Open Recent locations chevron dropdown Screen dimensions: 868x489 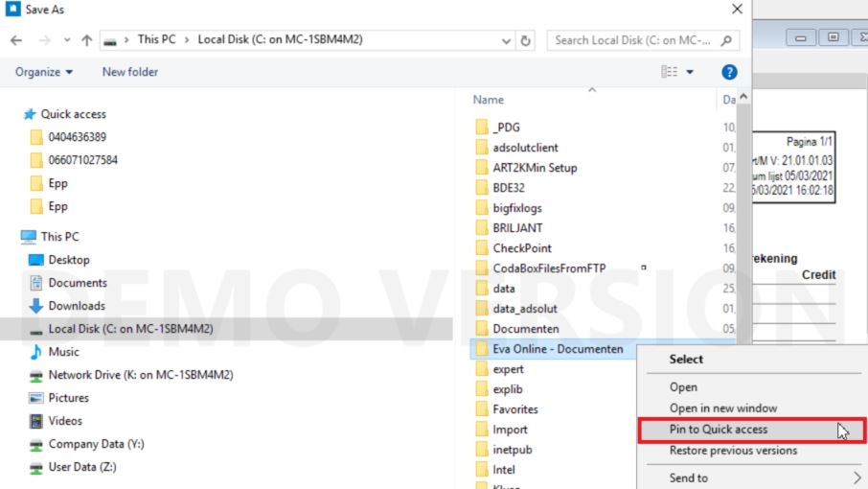[x=62, y=40]
